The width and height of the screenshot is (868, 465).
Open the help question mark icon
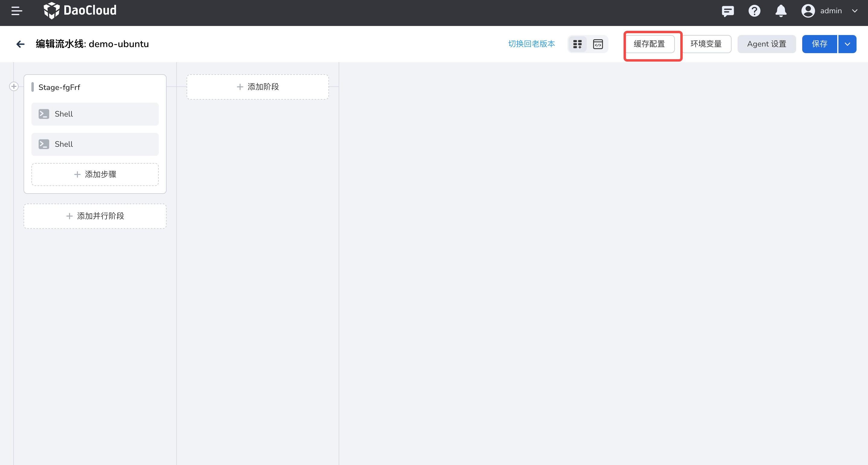click(x=754, y=11)
